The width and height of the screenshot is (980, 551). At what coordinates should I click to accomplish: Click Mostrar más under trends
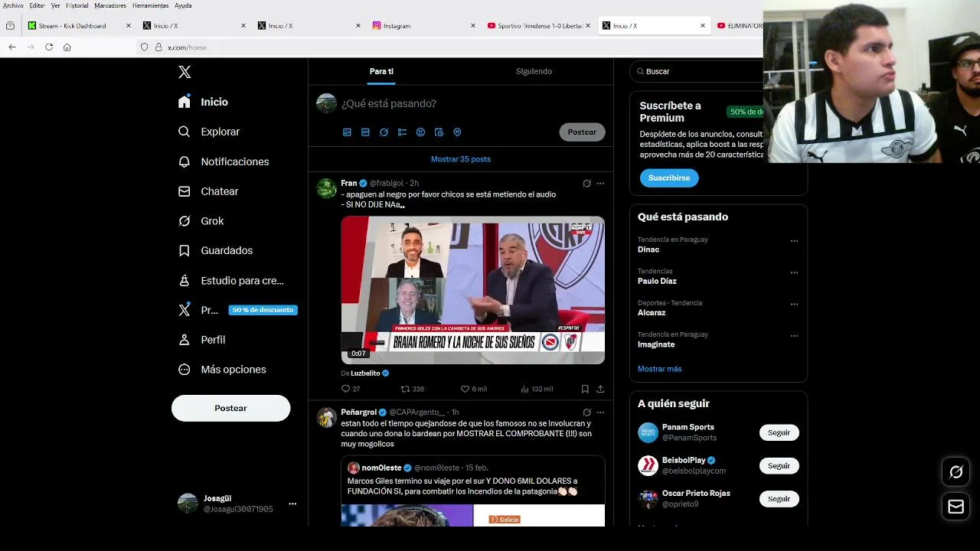pos(659,369)
